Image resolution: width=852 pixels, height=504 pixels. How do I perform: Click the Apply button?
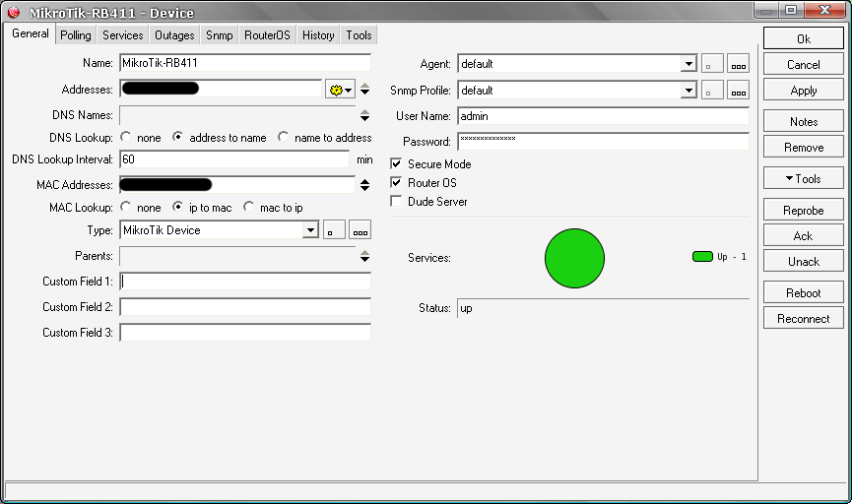tap(803, 91)
